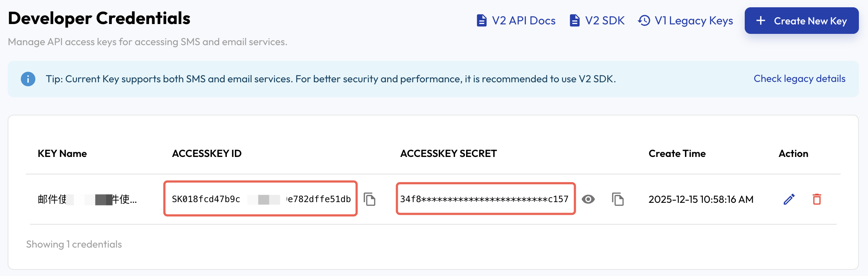Select the AccessKey ID text field

[260, 199]
